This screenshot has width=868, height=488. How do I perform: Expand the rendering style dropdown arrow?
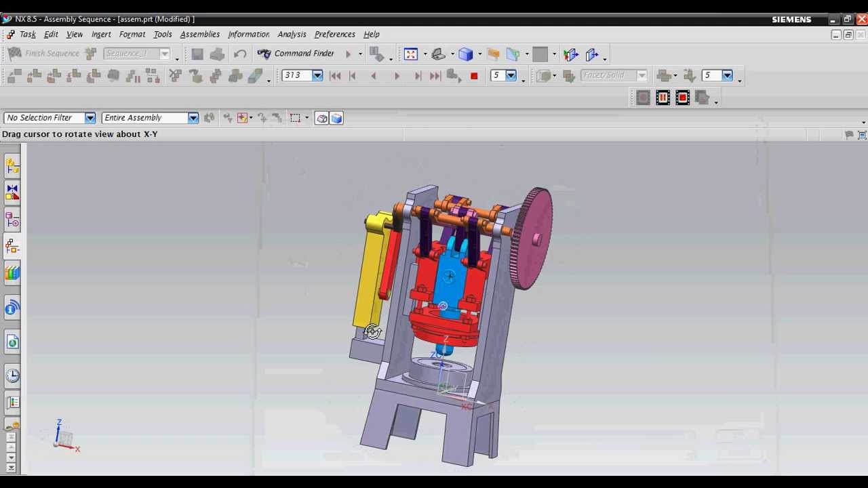click(479, 54)
